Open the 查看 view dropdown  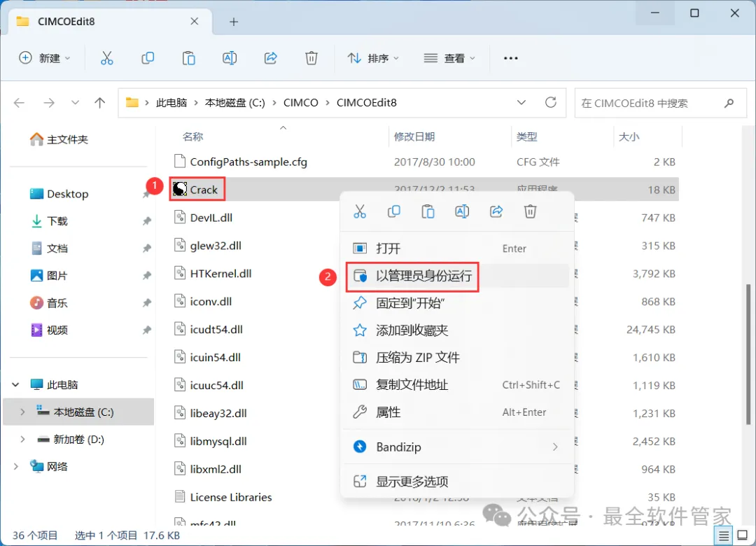449,58
